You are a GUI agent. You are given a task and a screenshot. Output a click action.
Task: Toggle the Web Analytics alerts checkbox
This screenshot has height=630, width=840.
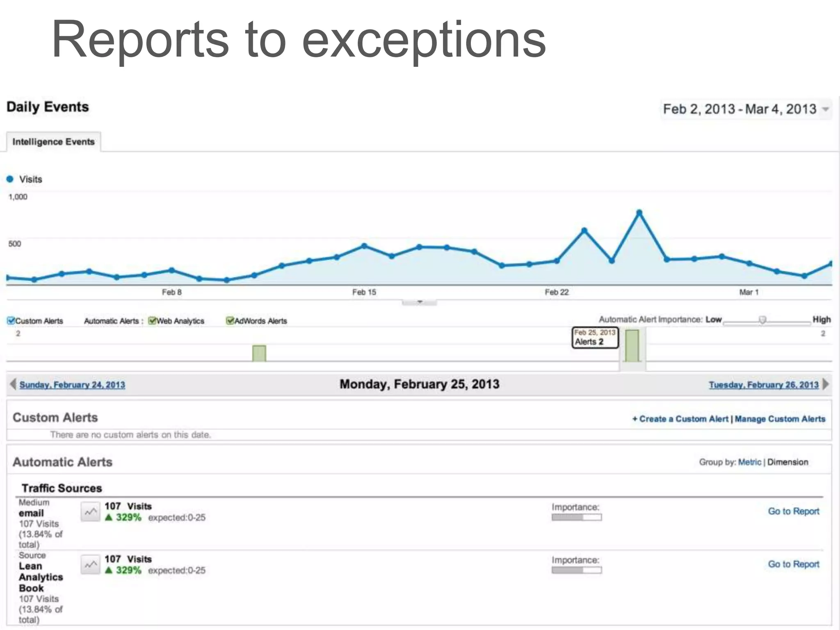152,321
